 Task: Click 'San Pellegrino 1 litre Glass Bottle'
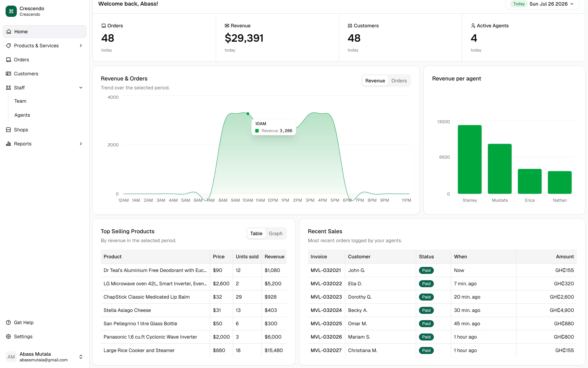[x=140, y=323]
